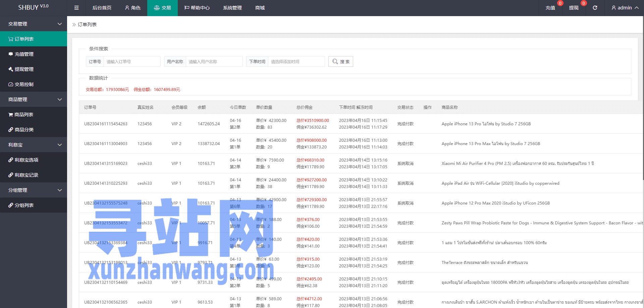Open the 系统管理 top menu
The width and height of the screenshot is (644, 308).
click(x=232, y=8)
